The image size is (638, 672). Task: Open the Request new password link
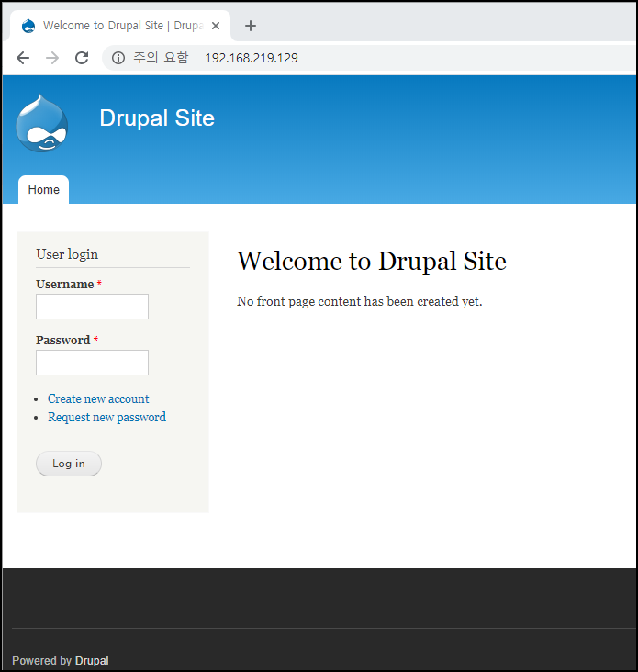pos(106,417)
